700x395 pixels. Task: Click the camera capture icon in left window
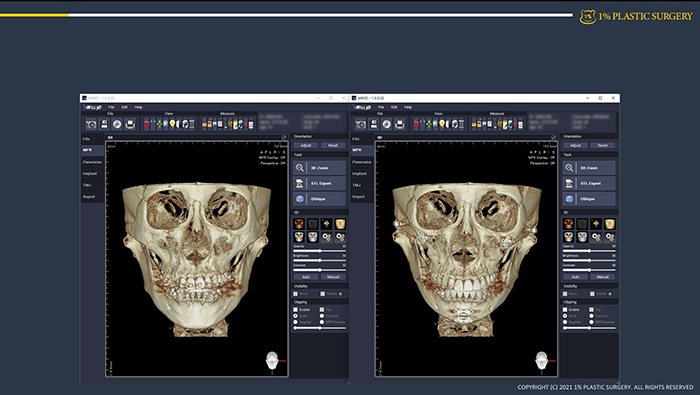click(x=91, y=124)
